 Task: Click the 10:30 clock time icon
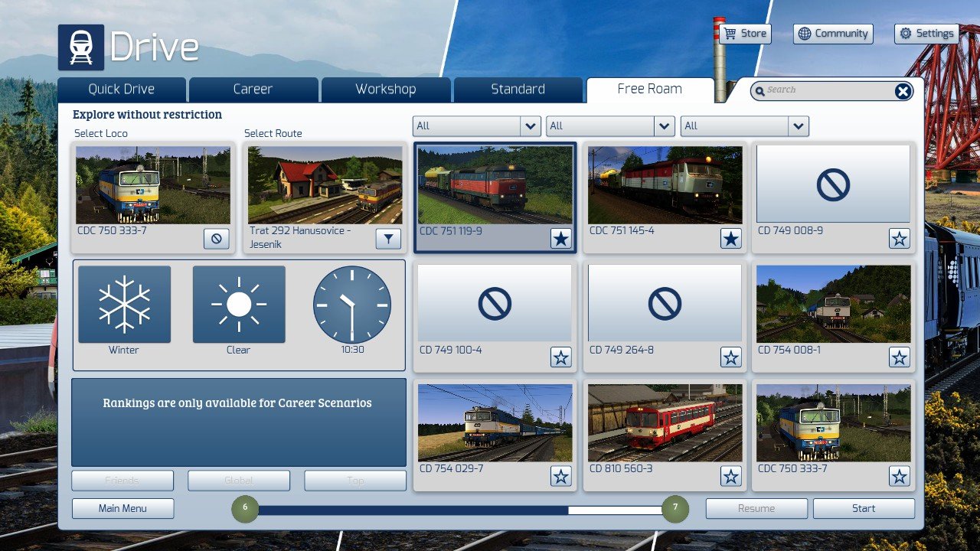pos(352,305)
